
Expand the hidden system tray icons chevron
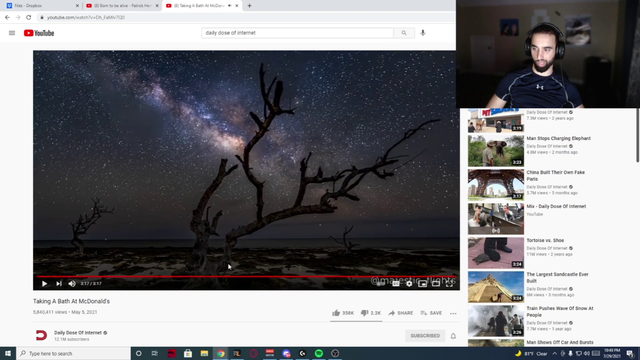pyautogui.click(x=554, y=353)
